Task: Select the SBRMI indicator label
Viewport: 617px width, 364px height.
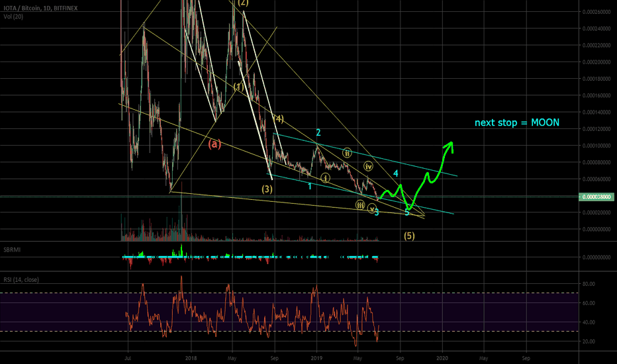Action: coord(12,250)
